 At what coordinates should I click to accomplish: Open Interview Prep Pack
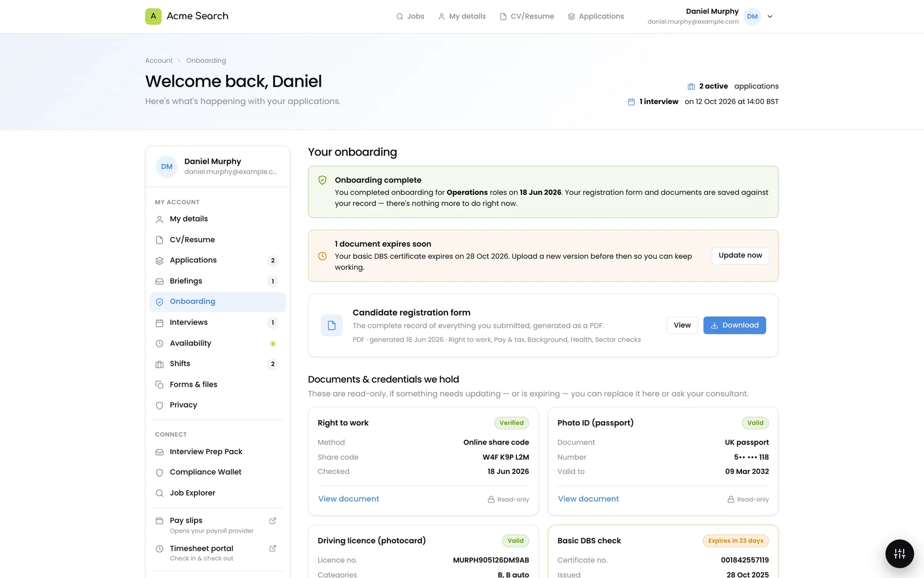(218, 452)
